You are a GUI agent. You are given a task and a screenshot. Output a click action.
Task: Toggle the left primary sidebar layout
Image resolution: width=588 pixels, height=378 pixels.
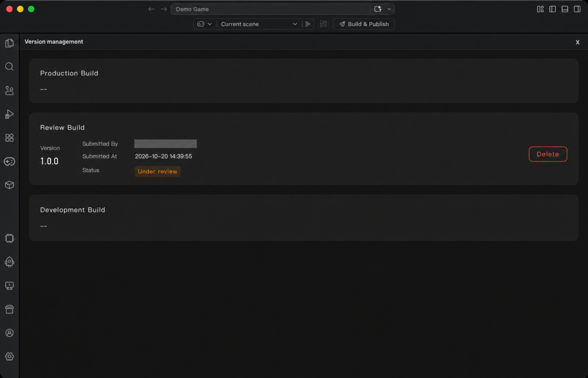coord(552,9)
